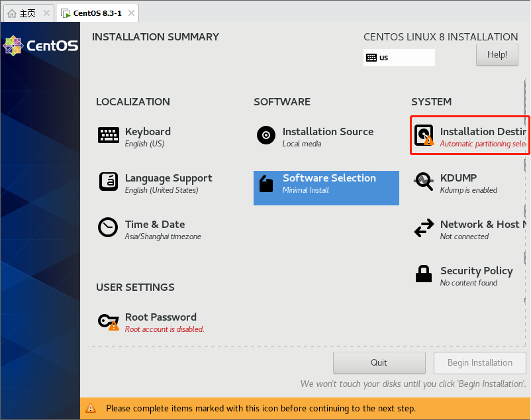Open the Keyboard settings icon
531x420 pixels.
tap(109, 136)
